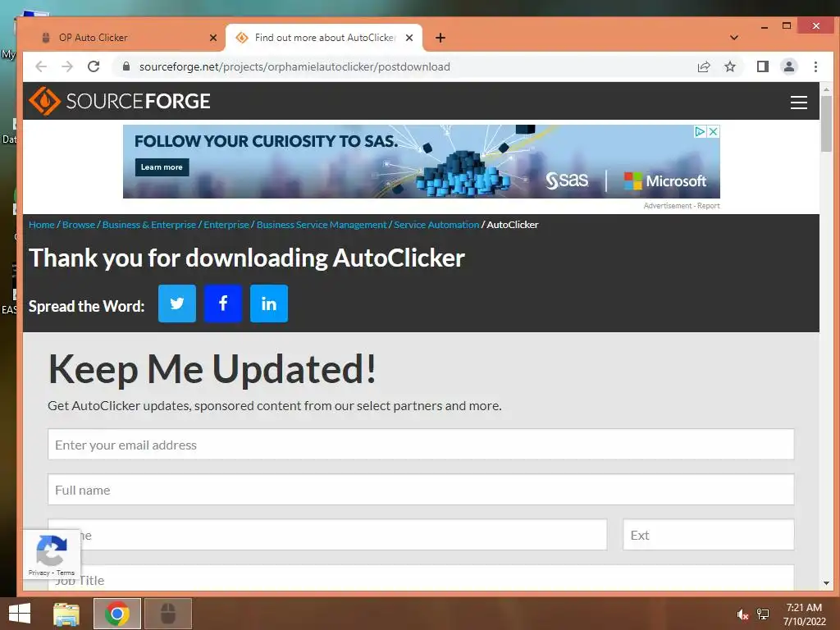Go to Business & Enterprise breadcrumb
This screenshot has height=630, width=840.
tap(149, 225)
